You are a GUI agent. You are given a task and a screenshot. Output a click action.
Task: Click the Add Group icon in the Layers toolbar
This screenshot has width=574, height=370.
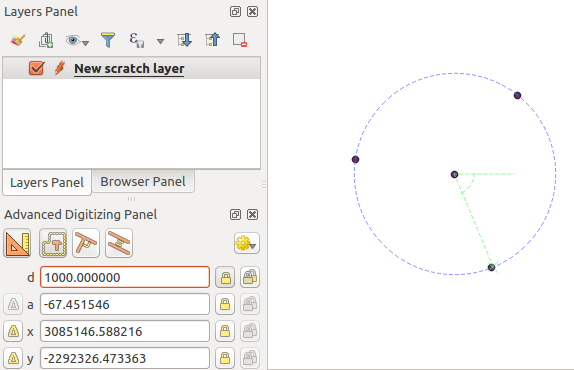[x=46, y=40]
